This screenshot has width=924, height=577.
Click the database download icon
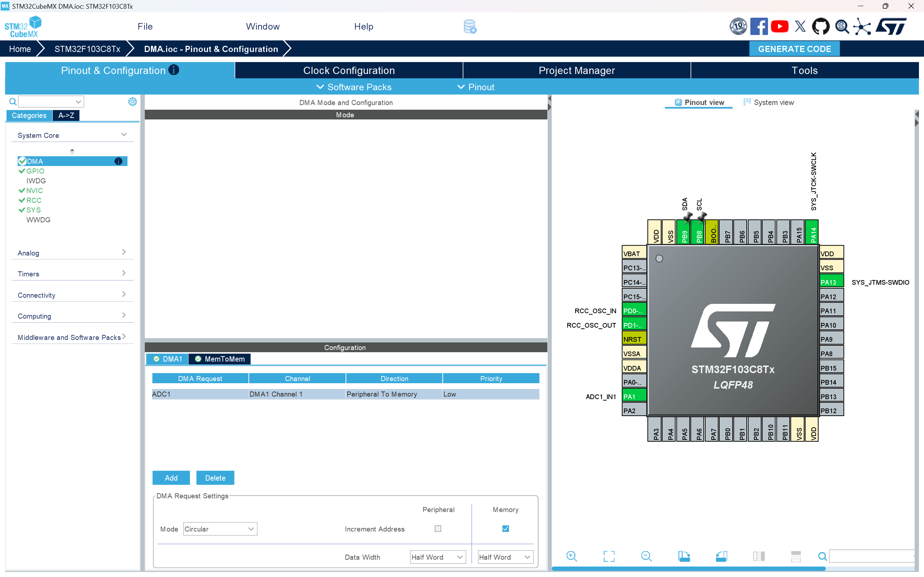(470, 27)
